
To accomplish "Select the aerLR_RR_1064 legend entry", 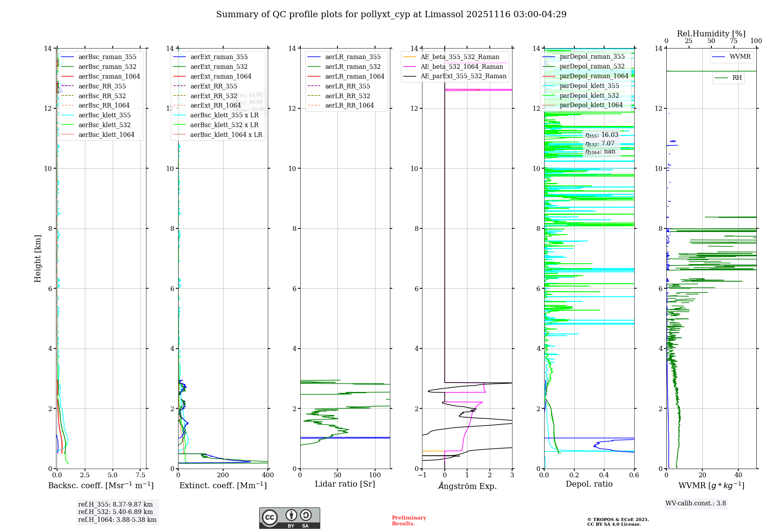I will (349, 106).
